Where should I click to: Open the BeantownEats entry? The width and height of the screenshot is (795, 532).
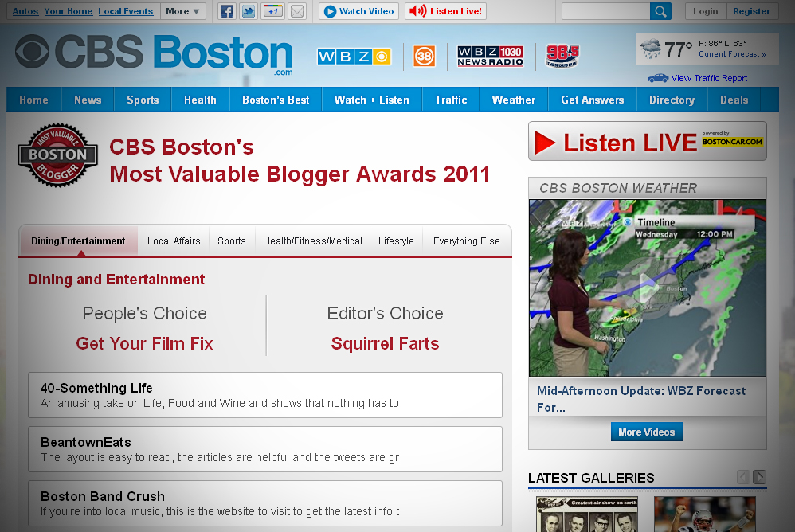click(x=265, y=449)
